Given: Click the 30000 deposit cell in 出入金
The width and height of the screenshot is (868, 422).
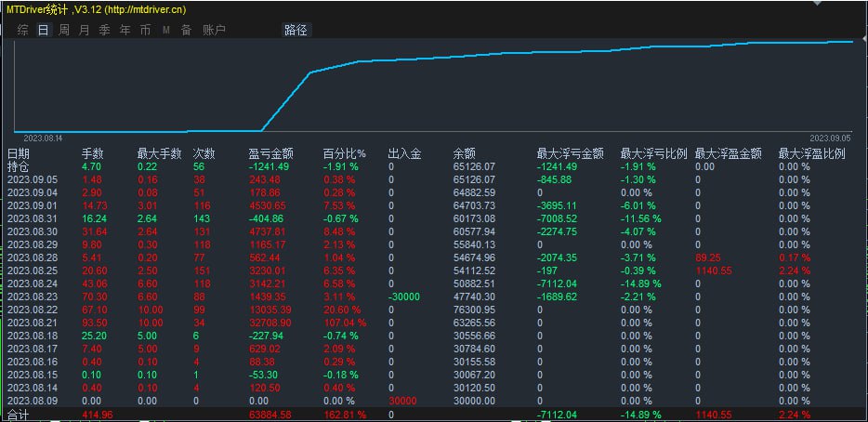Looking at the screenshot, I should coord(402,401).
